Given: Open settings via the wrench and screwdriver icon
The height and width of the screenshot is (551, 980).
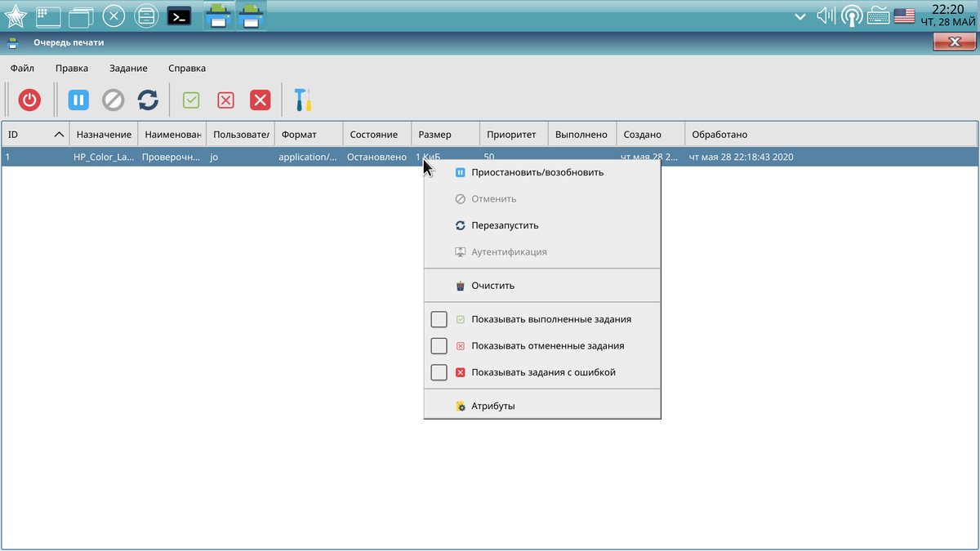Looking at the screenshot, I should point(303,100).
